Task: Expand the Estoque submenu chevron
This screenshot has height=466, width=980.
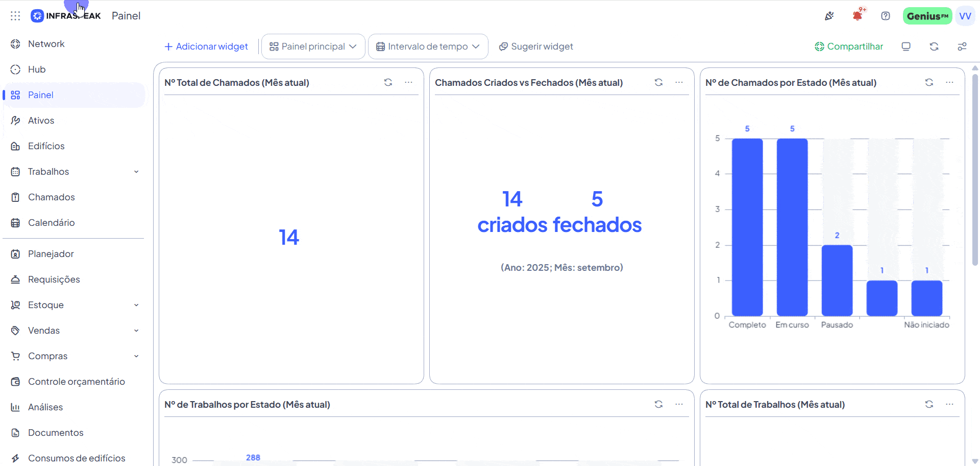Action: [136, 305]
